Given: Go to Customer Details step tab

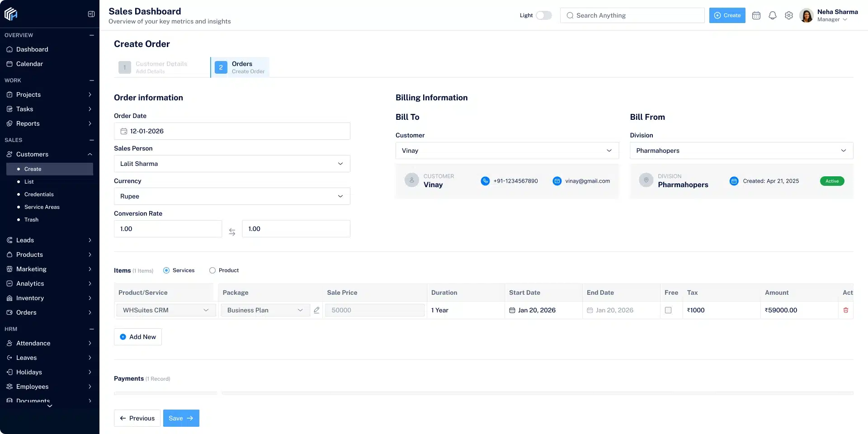Looking at the screenshot, I should coord(161,67).
